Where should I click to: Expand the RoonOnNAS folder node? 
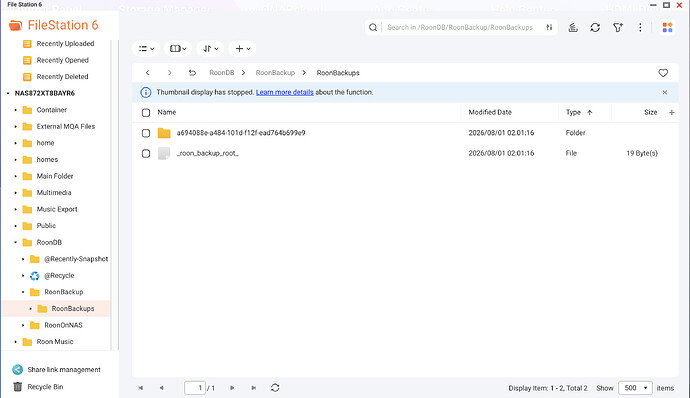23,325
